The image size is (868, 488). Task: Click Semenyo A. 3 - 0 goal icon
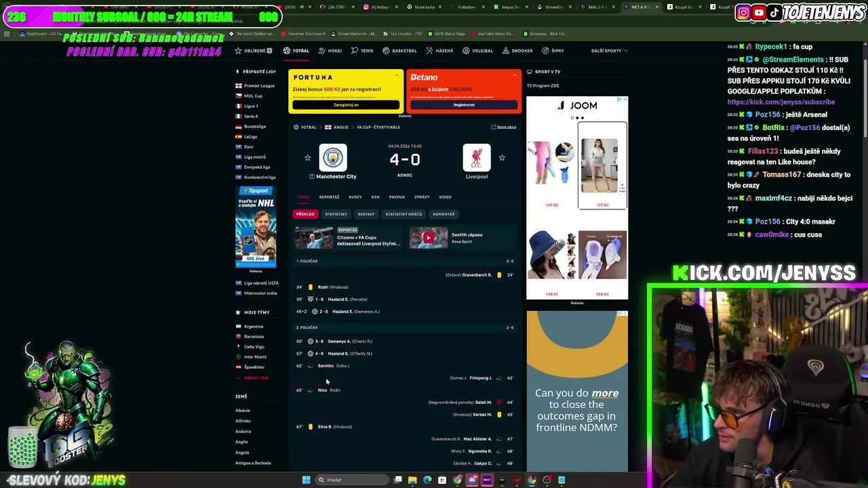tap(311, 342)
